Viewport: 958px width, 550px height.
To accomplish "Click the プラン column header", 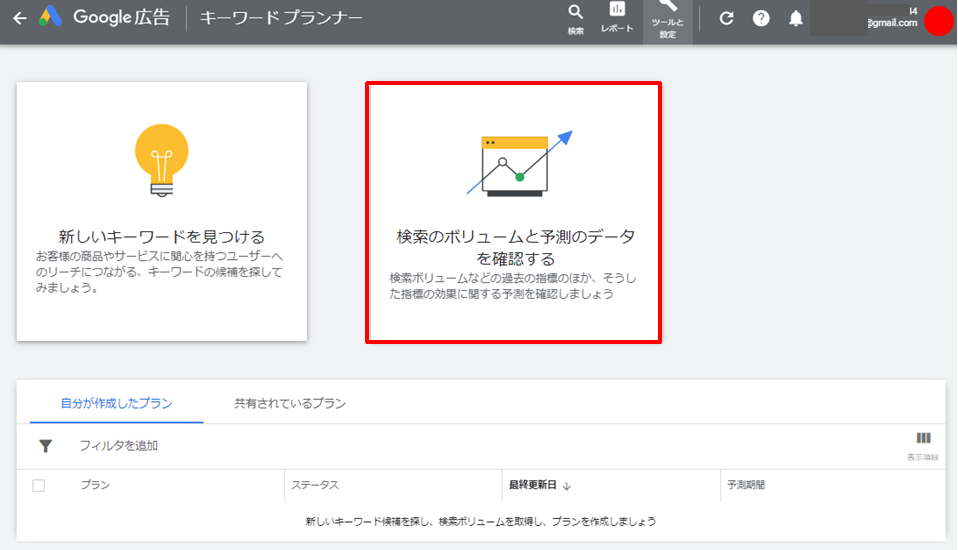I will pyautogui.click(x=95, y=485).
